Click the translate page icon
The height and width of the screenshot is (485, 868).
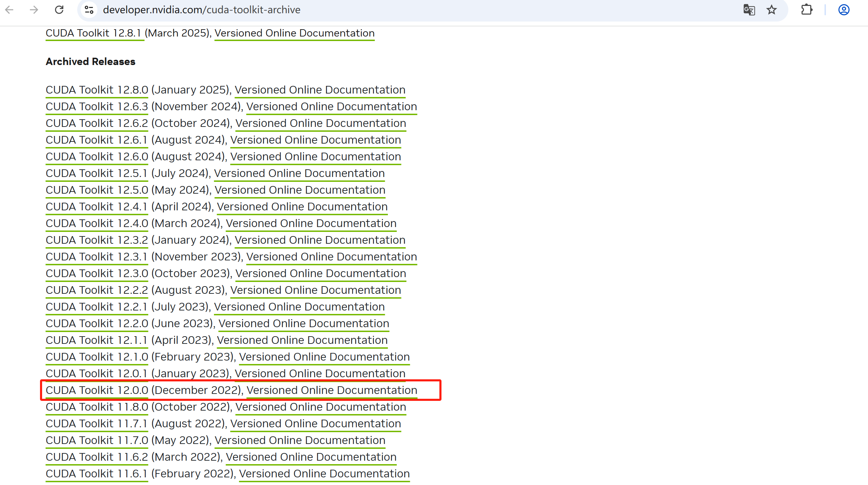tap(749, 10)
